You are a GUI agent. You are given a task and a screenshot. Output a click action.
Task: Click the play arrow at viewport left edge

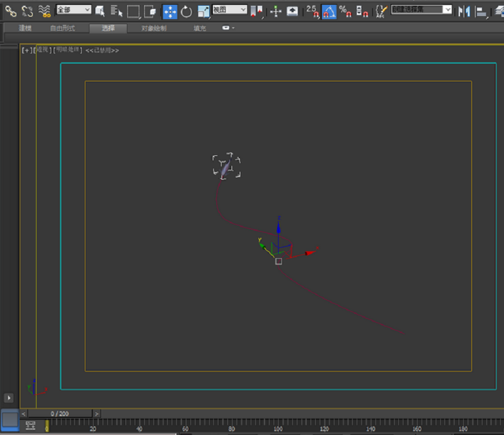point(9,398)
